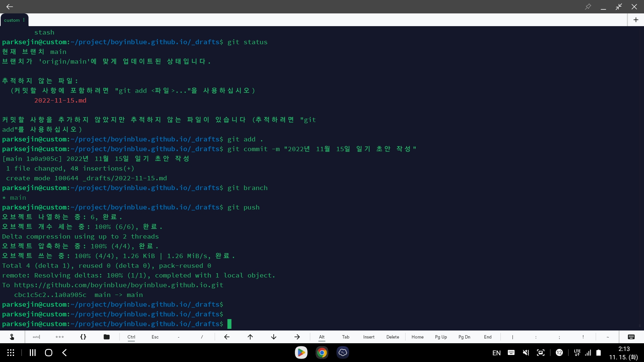Tap the Home circle navigation button
Image resolution: width=644 pixels, height=362 pixels.
pos(49,353)
